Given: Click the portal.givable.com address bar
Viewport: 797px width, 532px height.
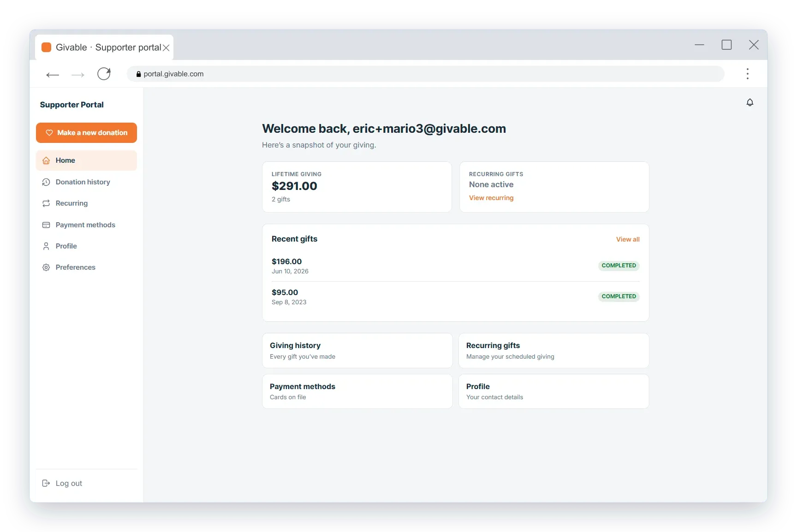Looking at the screenshot, I should 425,74.
